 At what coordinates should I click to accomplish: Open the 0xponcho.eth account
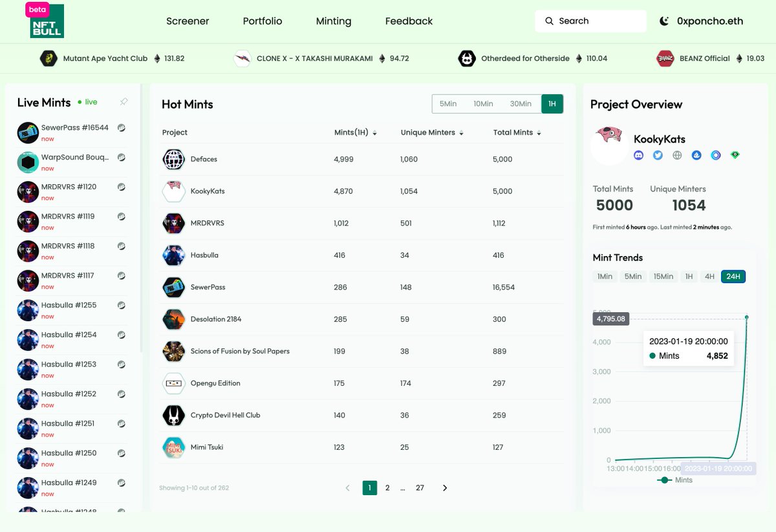tap(709, 21)
